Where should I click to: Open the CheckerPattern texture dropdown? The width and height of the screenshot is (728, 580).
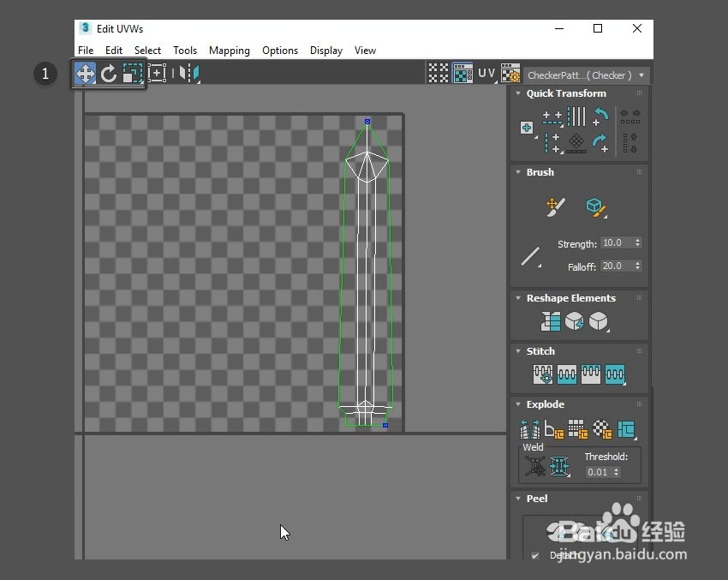click(x=586, y=75)
